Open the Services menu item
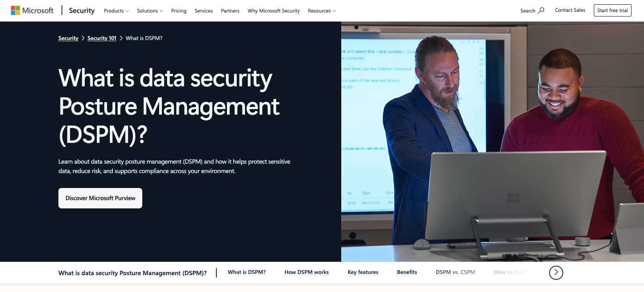Screen dimensions: 644x292 (x=204, y=11)
